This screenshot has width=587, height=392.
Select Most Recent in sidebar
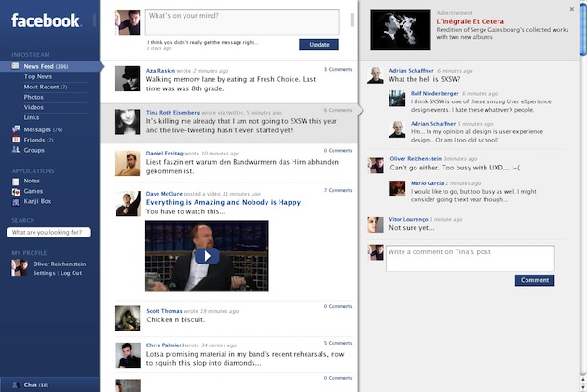click(x=46, y=87)
